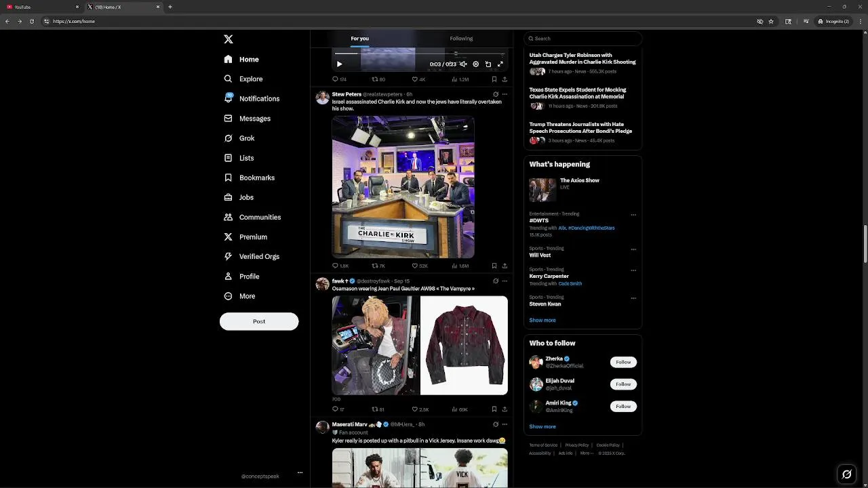Follow Zherka in Who to follow
This screenshot has width=868, height=488.
[x=623, y=362]
